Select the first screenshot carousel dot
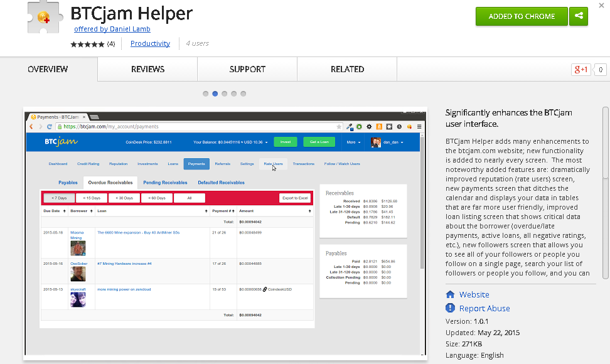The width and height of the screenshot is (610, 364). tap(205, 94)
